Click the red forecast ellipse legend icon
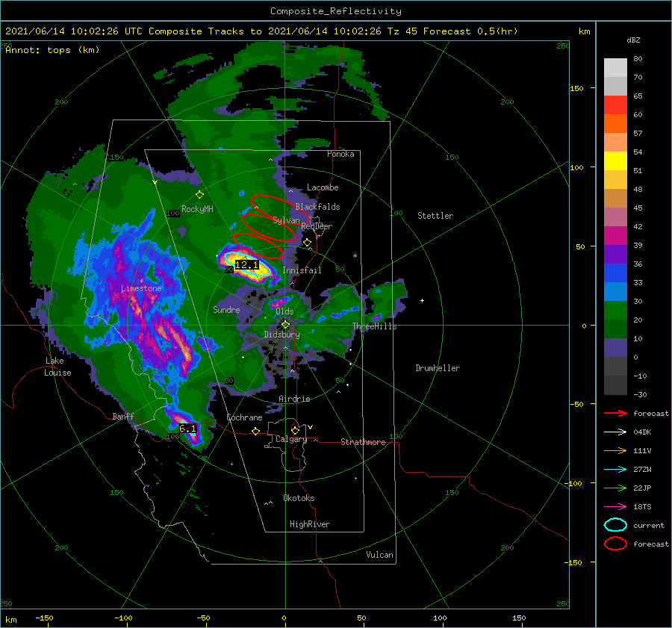Screen dimensions: 672x628 [615, 544]
